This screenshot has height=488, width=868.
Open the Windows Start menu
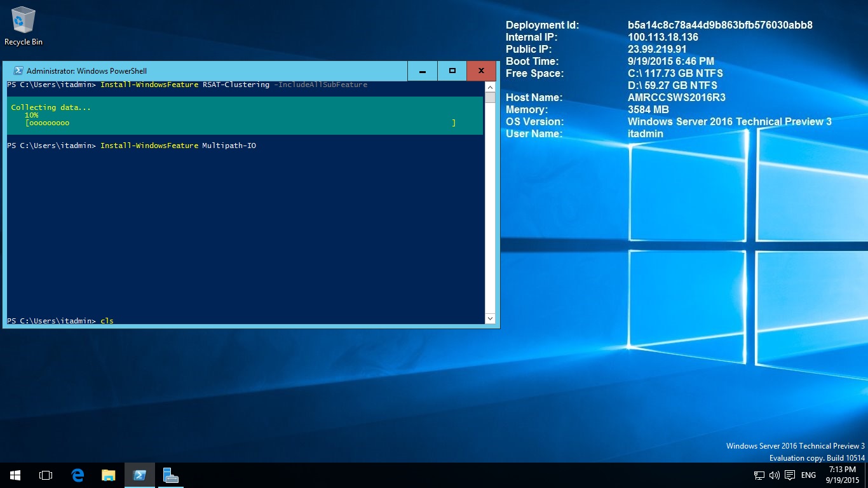[x=15, y=475]
